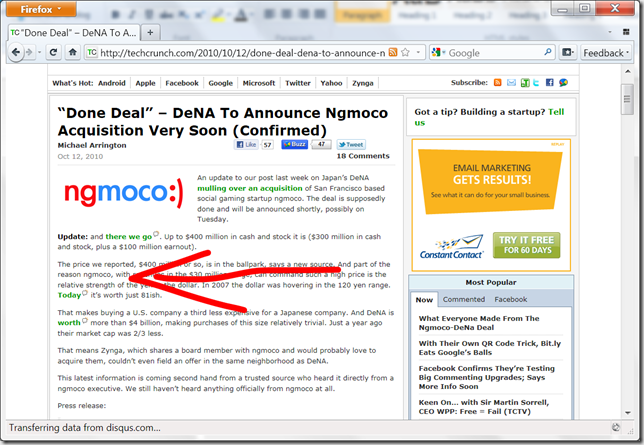Switch to the Facebook tab in Most Popular
Image resolution: width=644 pixels, height=445 pixels.
point(511,300)
